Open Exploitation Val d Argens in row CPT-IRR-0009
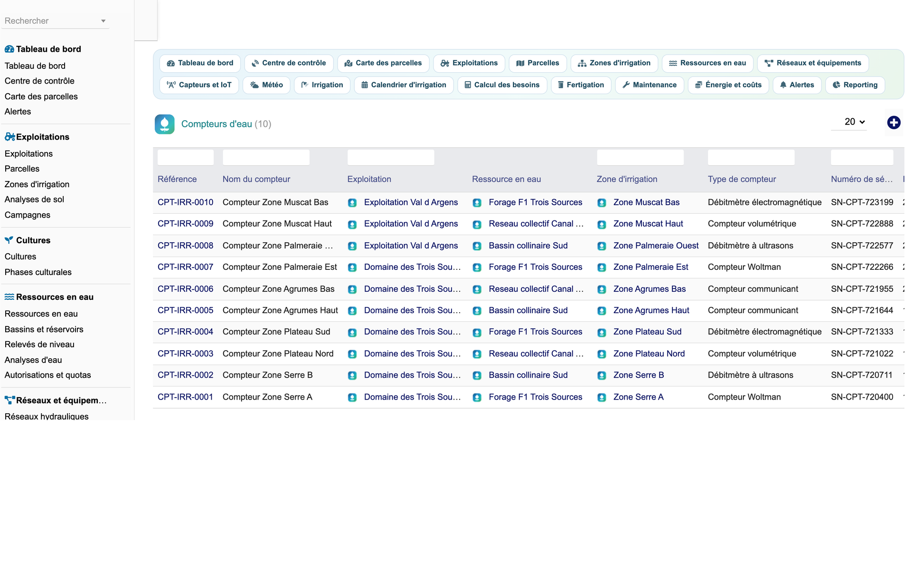 click(x=411, y=224)
